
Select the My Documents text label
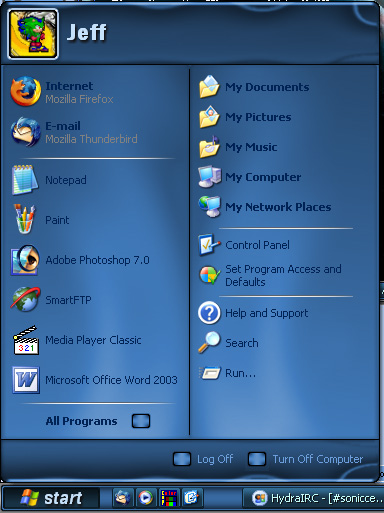pyautogui.click(x=267, y=87)
